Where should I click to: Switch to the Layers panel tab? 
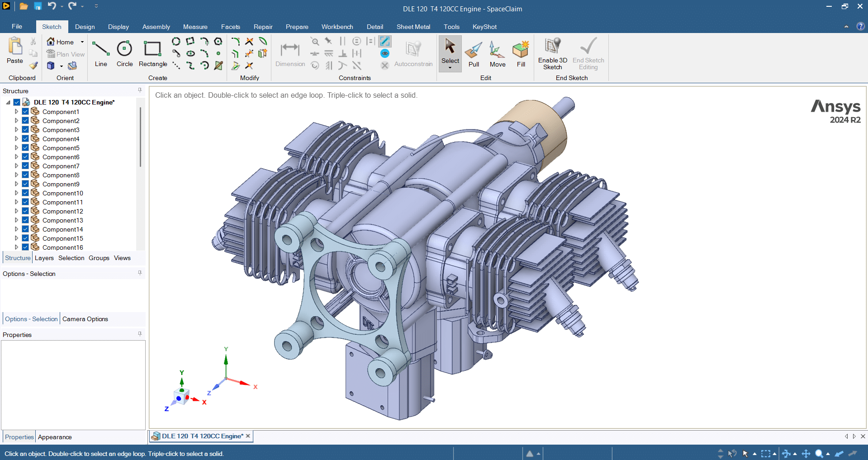(44, 258)
